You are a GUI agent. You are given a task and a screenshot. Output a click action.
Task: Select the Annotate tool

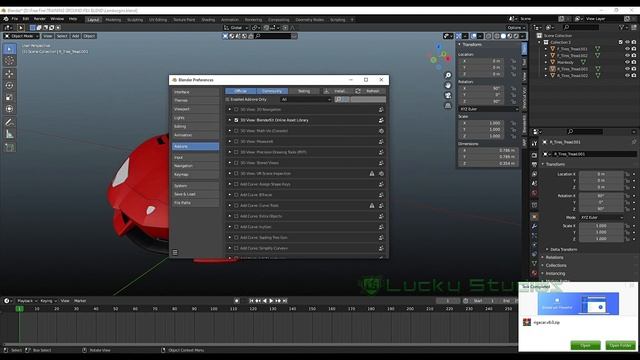point(9,122)
